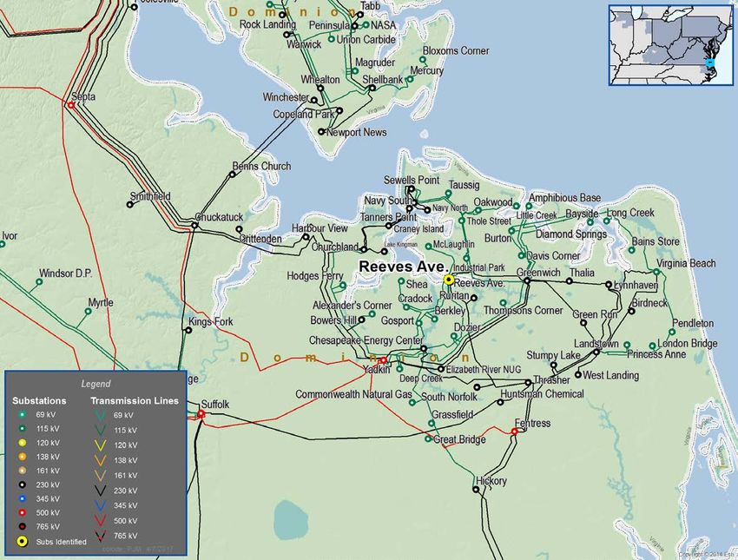Click the Pendleton substation marker
The image size is (738, 560).
pos(672,333)
